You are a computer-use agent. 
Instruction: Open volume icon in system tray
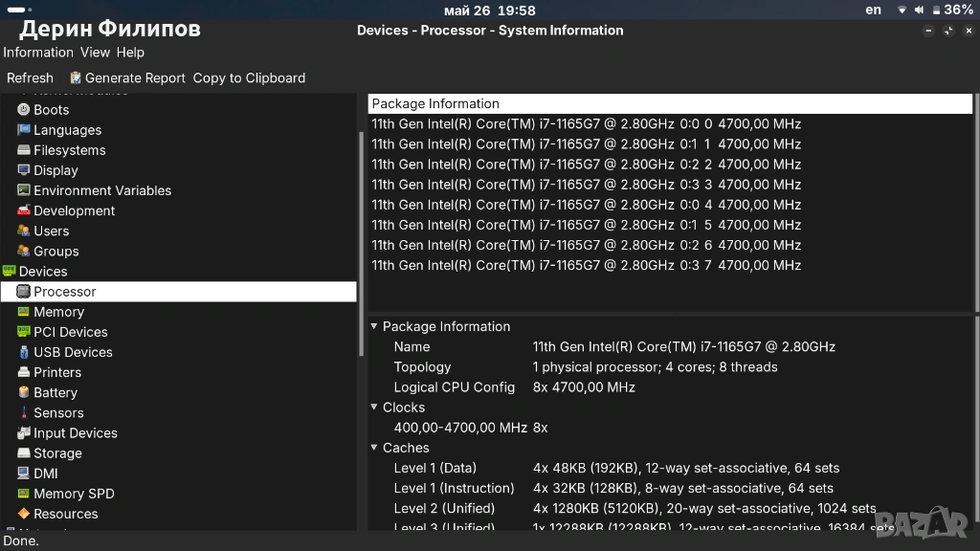(x=919, y=10)
